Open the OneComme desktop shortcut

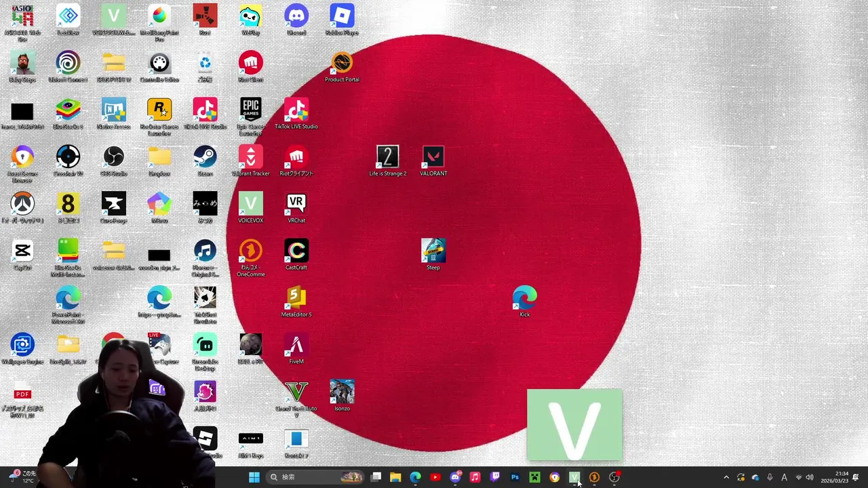click(x=250, y=258)
